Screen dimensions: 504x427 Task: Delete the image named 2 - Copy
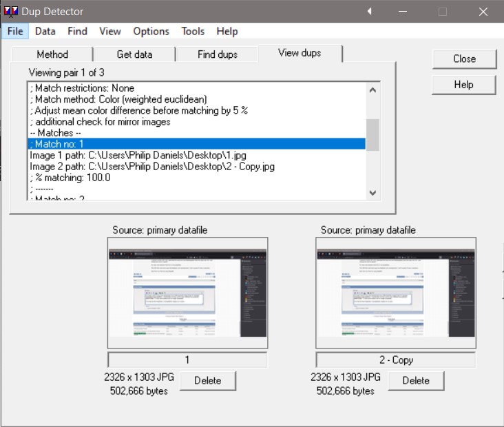(416, 381)
